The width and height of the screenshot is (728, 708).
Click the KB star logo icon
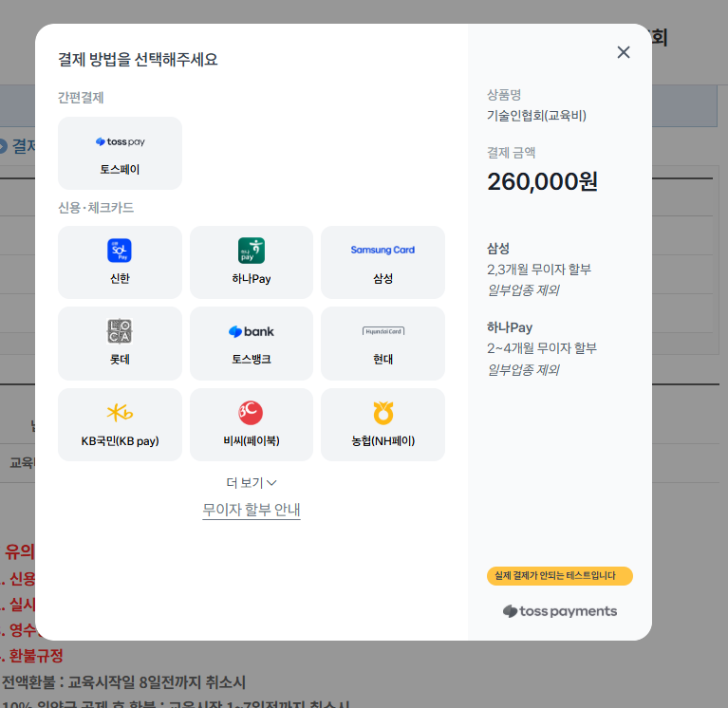pos(120,412)
